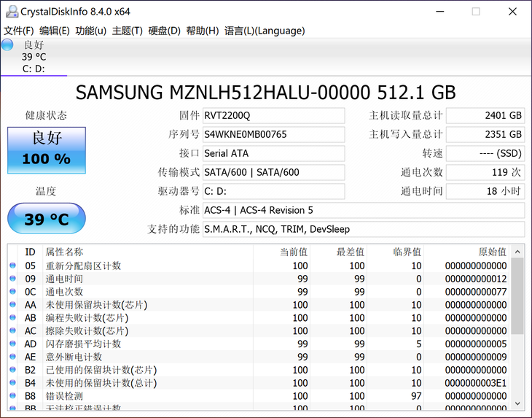Click status orb for attribute 09 通电时间
Image resolution: width=532 pixels, height=418 pixels.
pos(12,279)
